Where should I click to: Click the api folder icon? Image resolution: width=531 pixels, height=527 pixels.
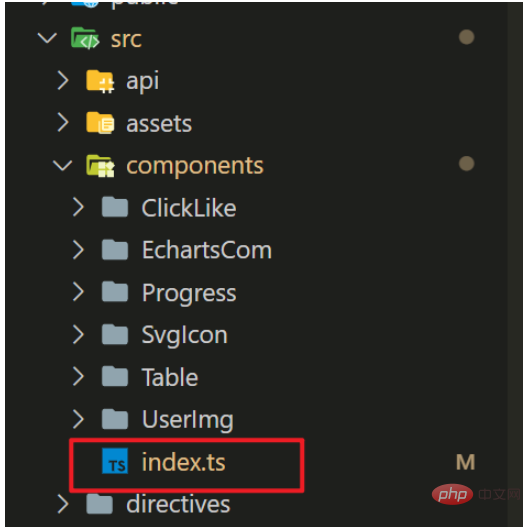tap(100, 81)
